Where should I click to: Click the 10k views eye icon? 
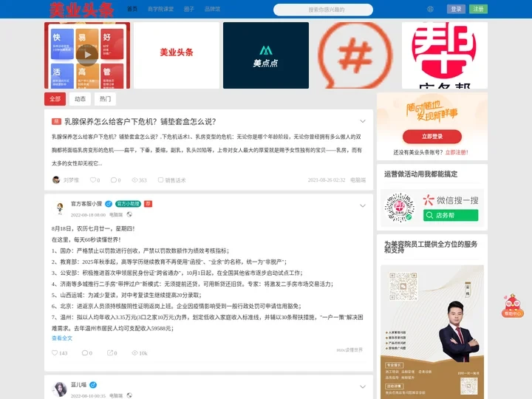click(134, 353)
